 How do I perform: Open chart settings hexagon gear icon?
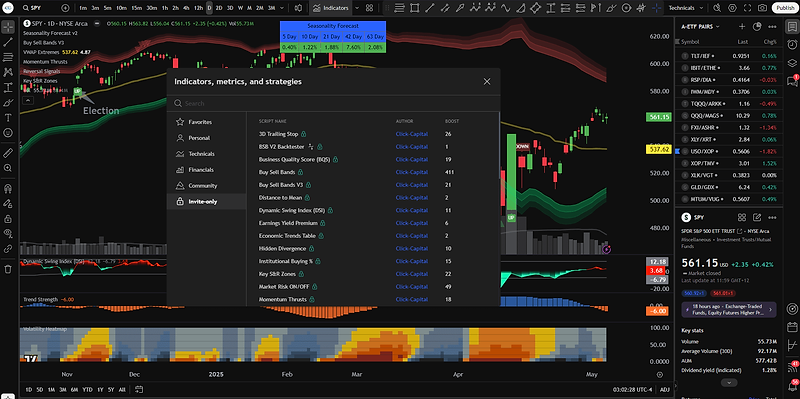click(732, 8)
